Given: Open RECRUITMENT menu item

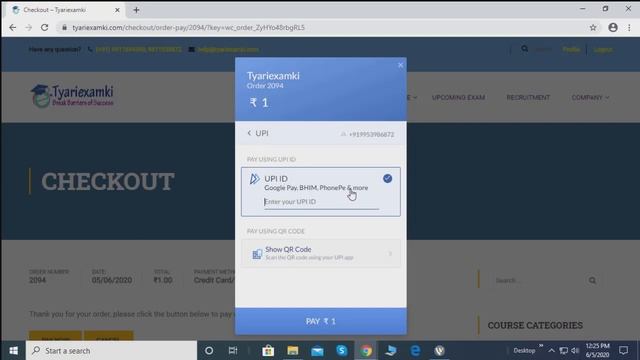Looking at the screenshot, I should coord(528,98).
